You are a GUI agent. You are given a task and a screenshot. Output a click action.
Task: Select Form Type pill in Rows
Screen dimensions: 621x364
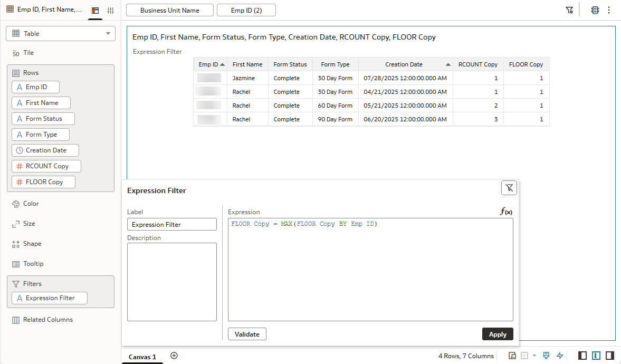[41, 135]
